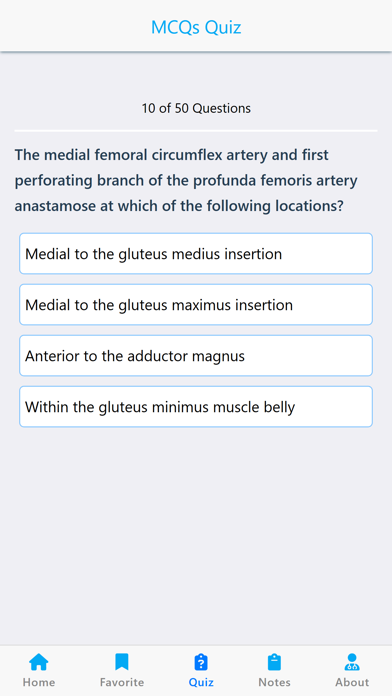Switch to the Notes tab label
The height and width of the screenshot is (696, 392).
point(274,682)
